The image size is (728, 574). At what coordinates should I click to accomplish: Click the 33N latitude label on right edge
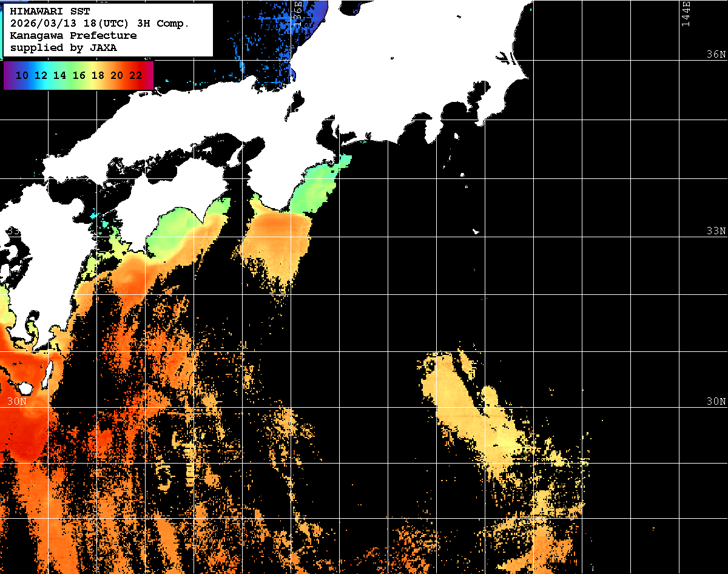pos(716,231)
